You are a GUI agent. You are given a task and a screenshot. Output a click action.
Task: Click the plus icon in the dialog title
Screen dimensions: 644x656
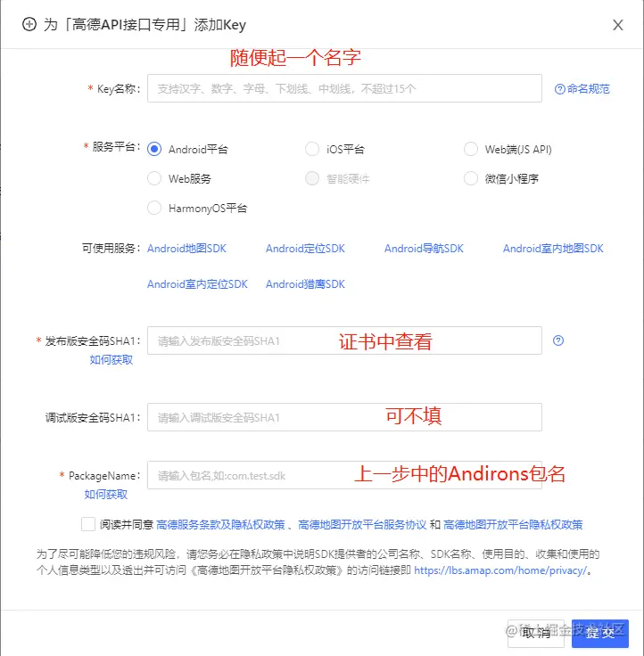pyautogui.click(x=29, y=24)
